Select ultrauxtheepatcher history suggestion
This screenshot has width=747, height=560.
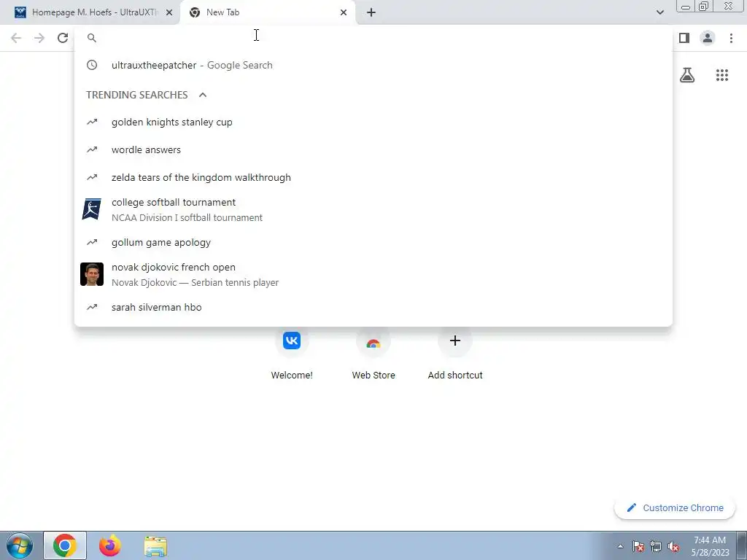pos(373,65)
